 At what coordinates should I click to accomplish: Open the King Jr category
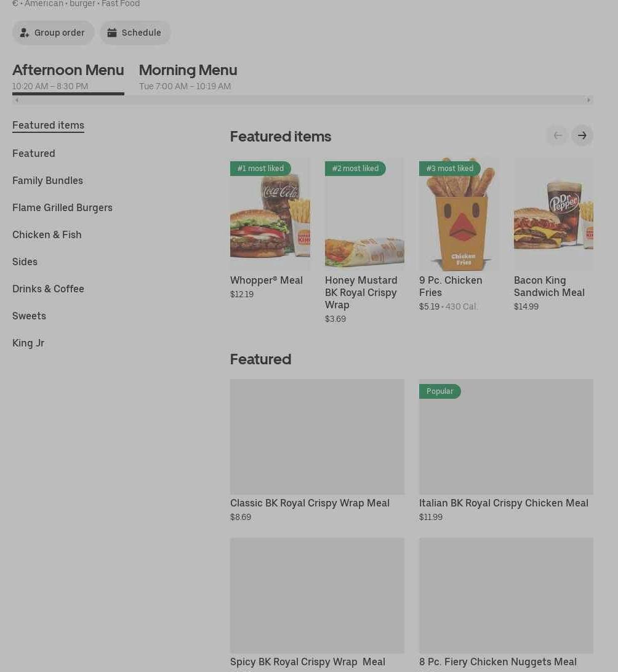click(x=28, y=343)
